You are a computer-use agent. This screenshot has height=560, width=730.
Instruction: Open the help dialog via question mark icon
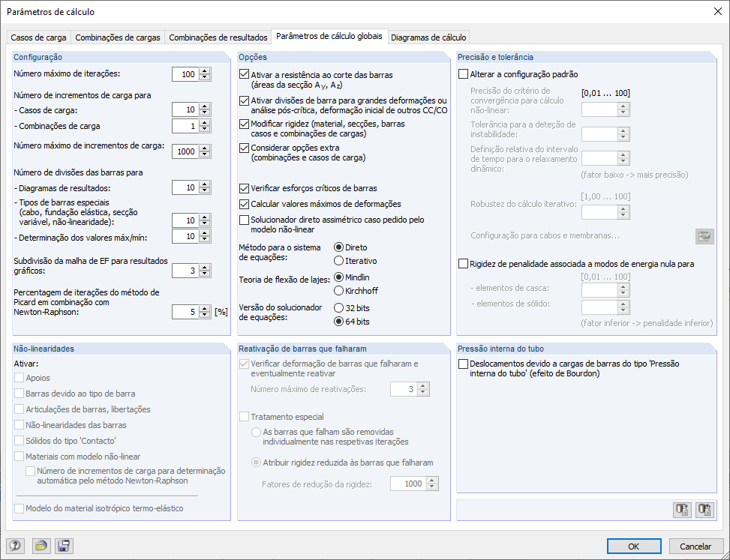[x=16, y=546]
